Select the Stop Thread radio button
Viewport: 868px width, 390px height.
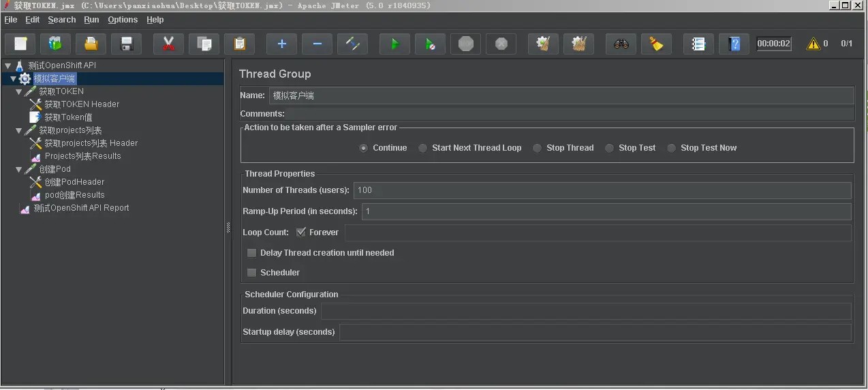click(x=538, y=148)
